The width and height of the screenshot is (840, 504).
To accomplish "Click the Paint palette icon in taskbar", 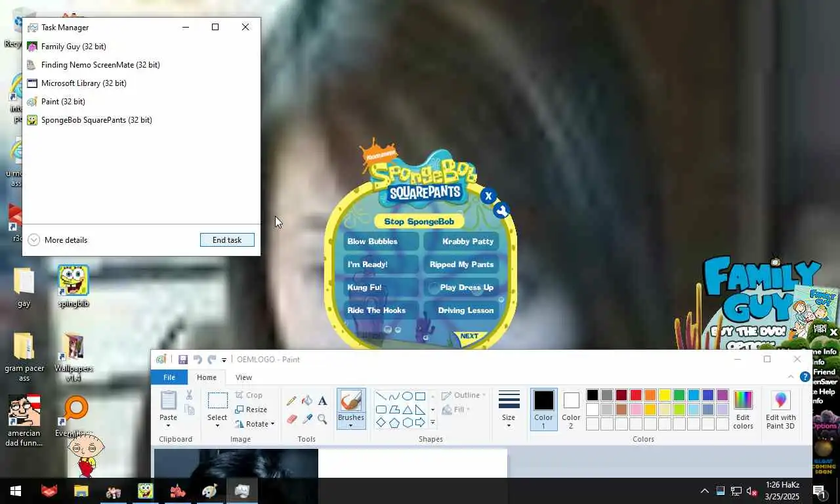I will pyautogui.click(x=209, y=491).
